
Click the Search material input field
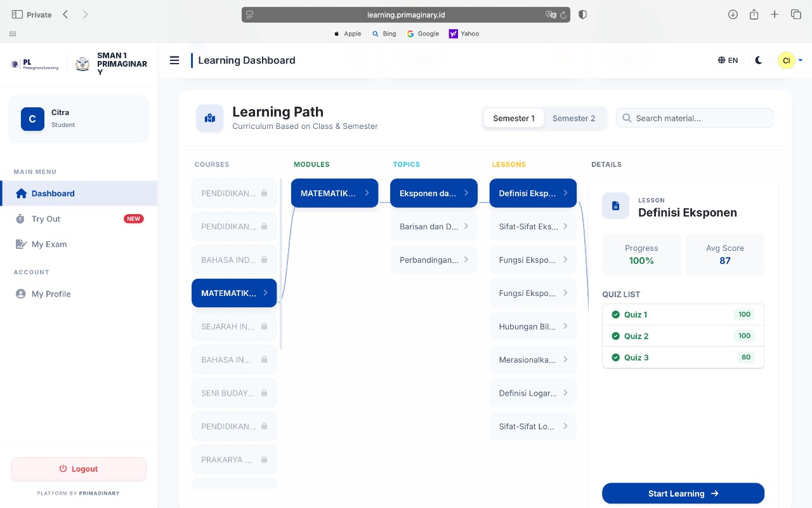[695, 118]
